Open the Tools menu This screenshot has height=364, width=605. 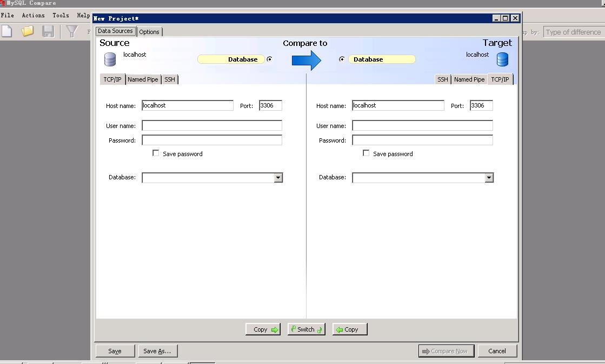click(x=61, y=16)
